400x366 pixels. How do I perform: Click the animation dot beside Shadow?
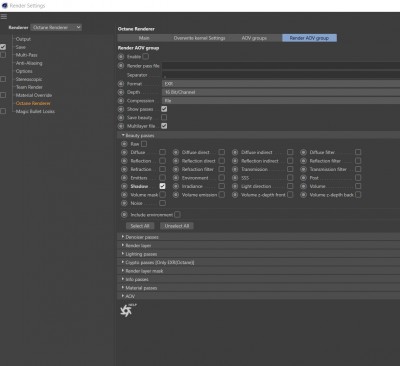coord(124,186)
